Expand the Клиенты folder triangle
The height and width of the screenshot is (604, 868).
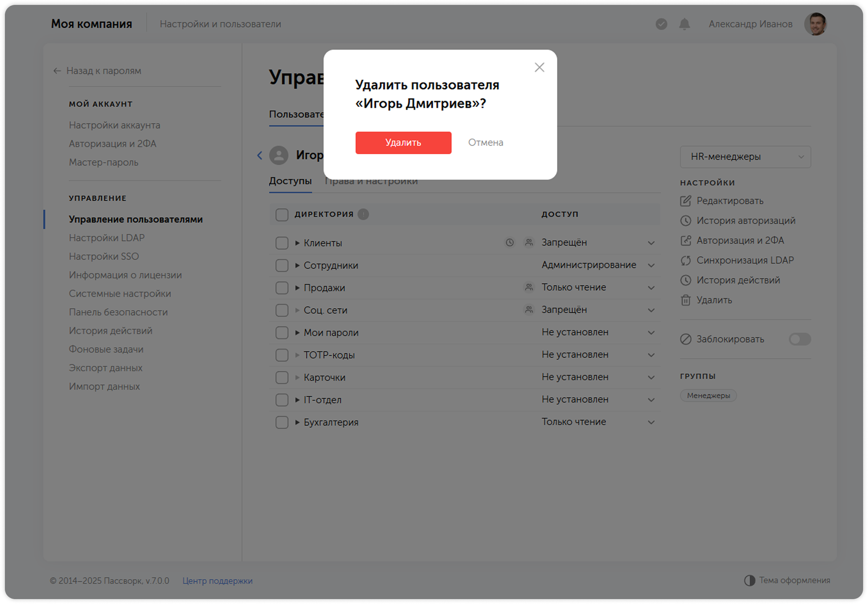click(297, 243)
